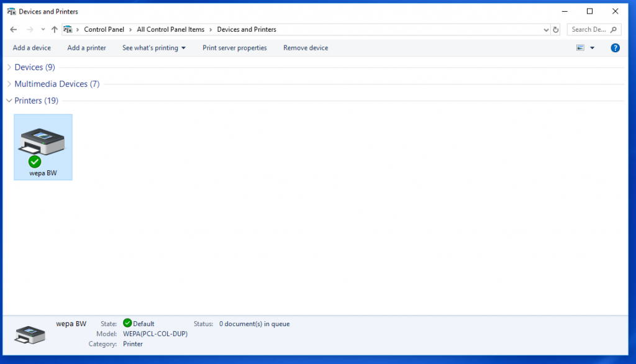The image size is (636, 364).
Task: Click wepa BW name in details pane
Action: pos(71,324)
